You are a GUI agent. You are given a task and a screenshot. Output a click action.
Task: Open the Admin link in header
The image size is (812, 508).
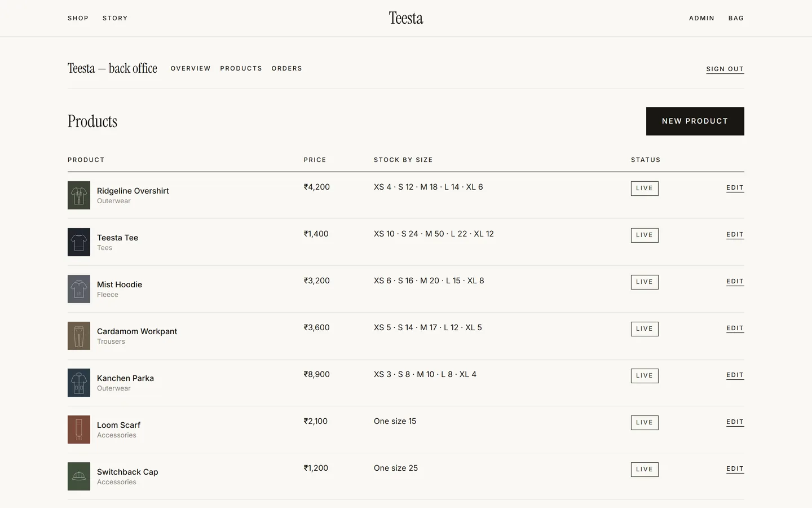(701, 18)
